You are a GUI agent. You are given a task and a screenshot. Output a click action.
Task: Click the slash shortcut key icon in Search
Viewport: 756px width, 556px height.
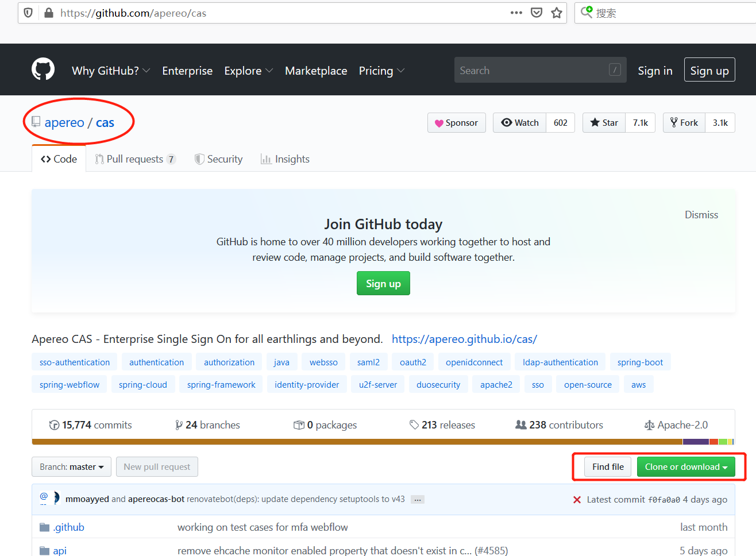click(x=615, y=69)
